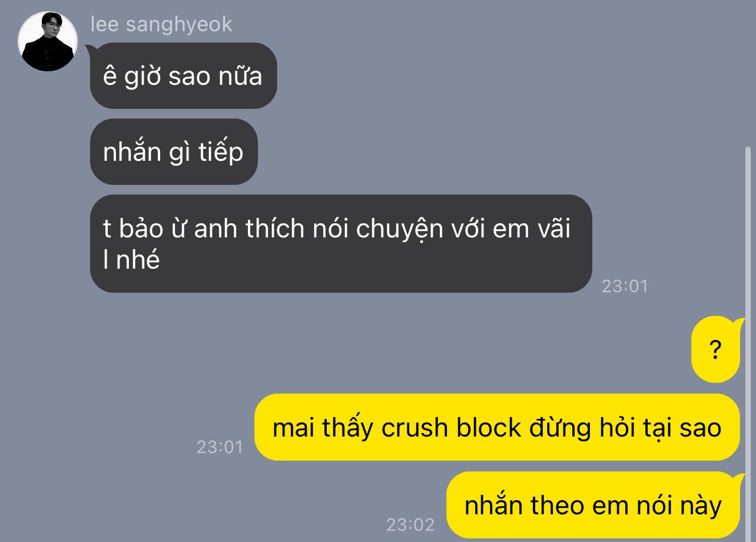
Task: Select the 'nhắn theo em nói này' bubble
Action: pos(593,505)
